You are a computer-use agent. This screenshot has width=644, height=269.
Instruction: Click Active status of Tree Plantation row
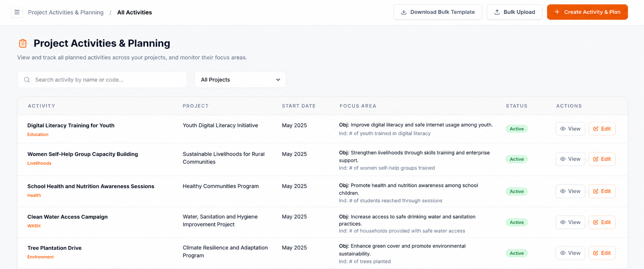point(517,253)
